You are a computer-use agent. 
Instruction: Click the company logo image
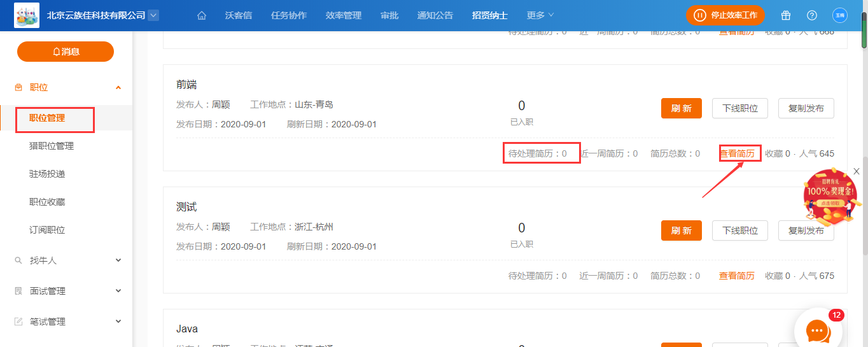(x=27, y=15)
